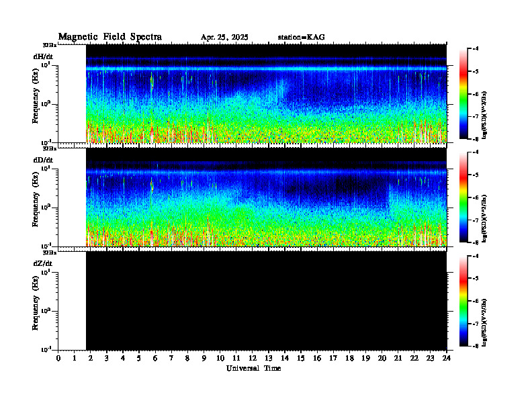
Task: Click the dH/dt spectrogram plot
Action: point(267,93)
